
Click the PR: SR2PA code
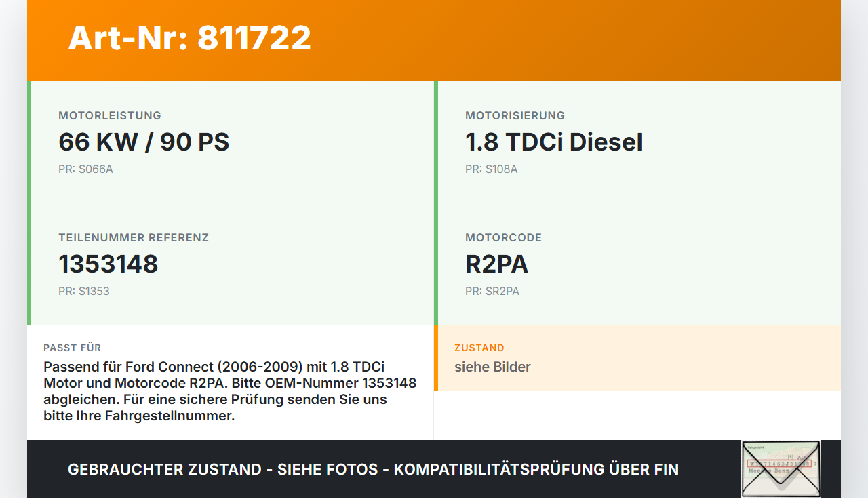[492, 292]
